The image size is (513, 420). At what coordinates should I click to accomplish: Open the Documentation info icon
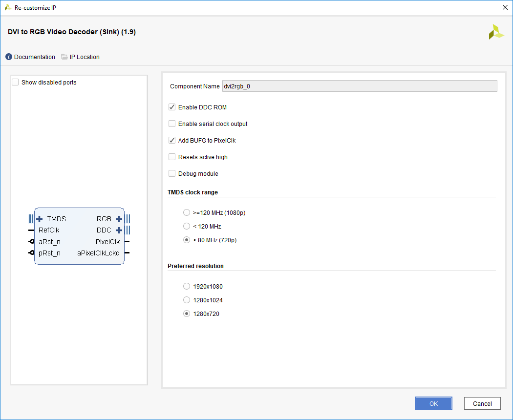click(9, 57)
